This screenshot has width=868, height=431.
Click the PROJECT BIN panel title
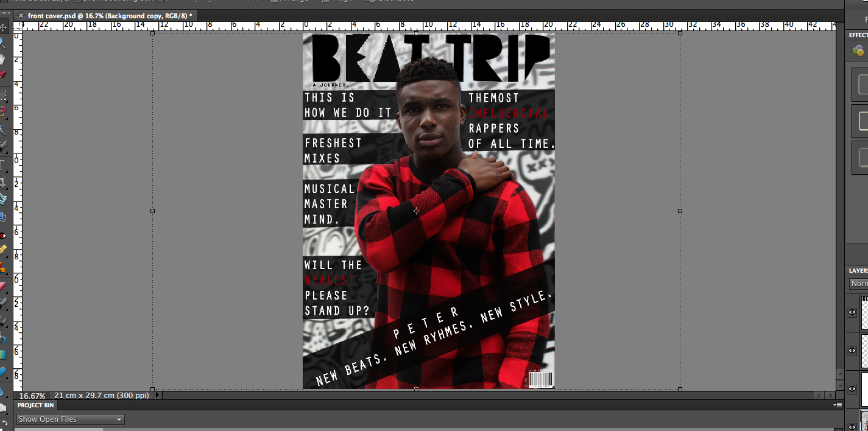35,405
